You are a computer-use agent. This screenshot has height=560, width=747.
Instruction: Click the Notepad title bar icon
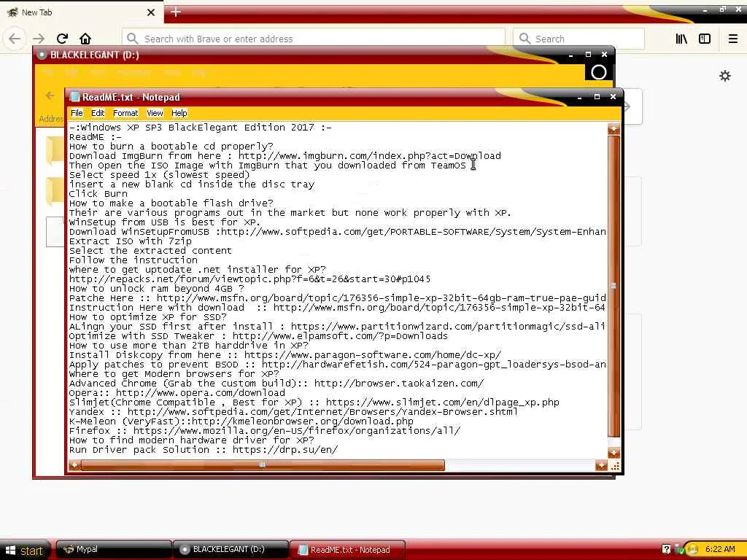[75, 97]
